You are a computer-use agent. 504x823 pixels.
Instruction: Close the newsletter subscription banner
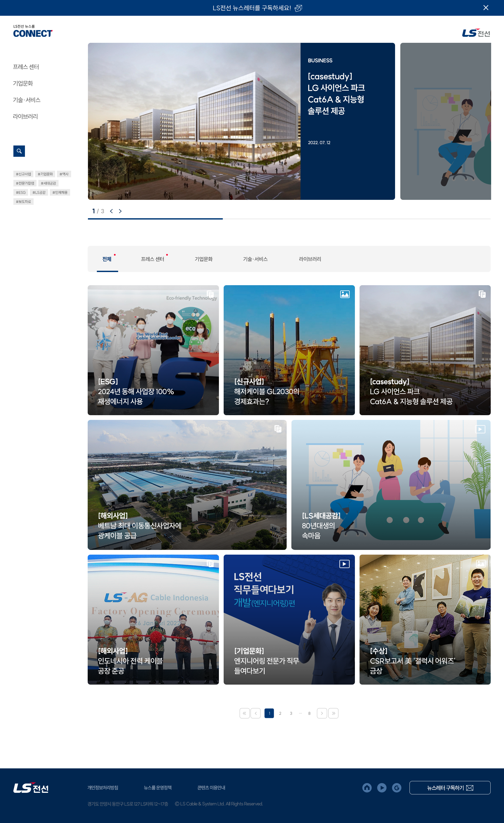click(486, 8)
